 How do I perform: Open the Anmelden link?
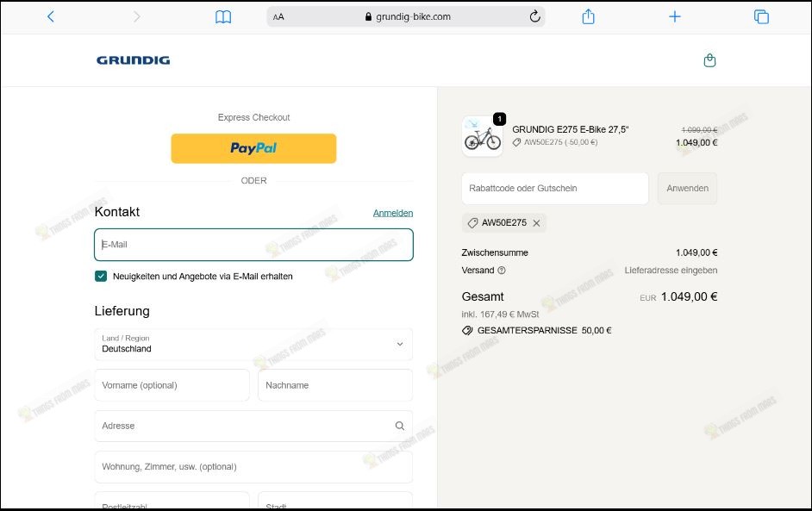(x=393, y=212)
